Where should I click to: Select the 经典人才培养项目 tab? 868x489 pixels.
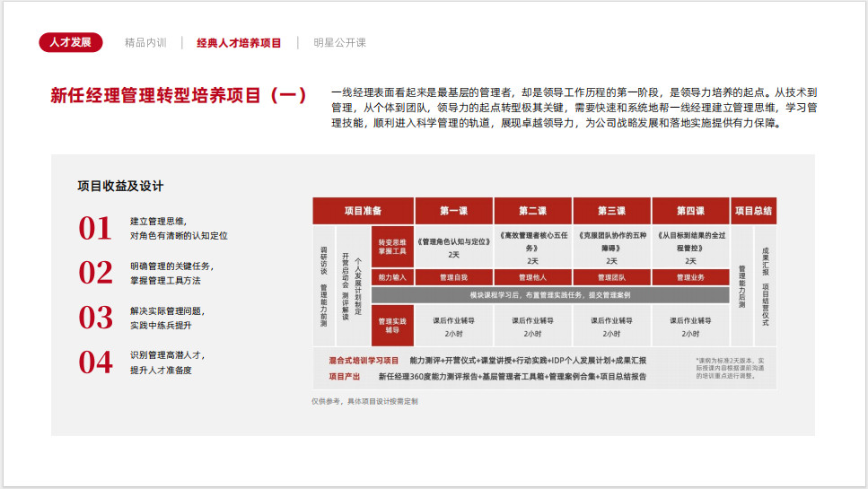coord(239,42)
